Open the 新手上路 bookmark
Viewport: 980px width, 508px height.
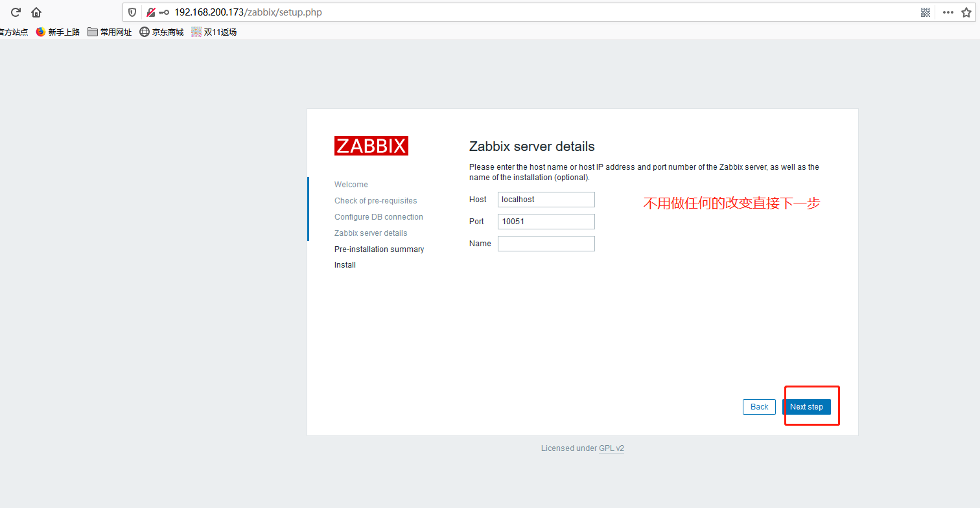click(58, 32)
